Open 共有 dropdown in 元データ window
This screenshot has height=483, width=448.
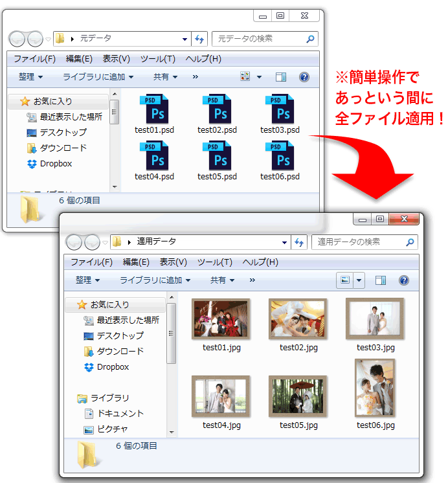165,76
